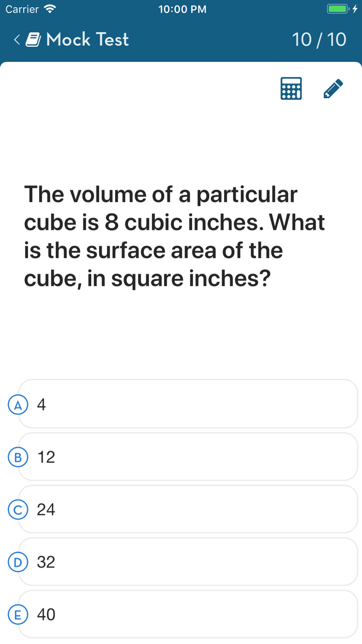Tap the 10 / 10 question counter
The height and width of the screenshot is (644, 362).
tap(319, 39)
